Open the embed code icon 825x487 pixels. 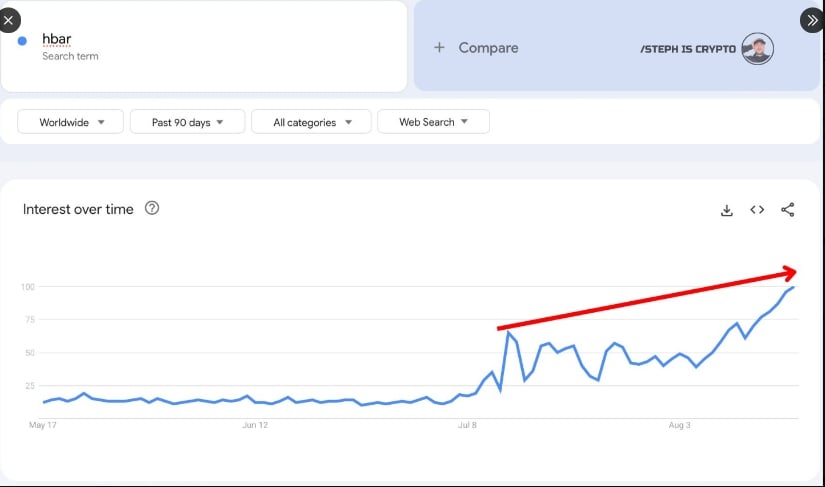(757, 210)
